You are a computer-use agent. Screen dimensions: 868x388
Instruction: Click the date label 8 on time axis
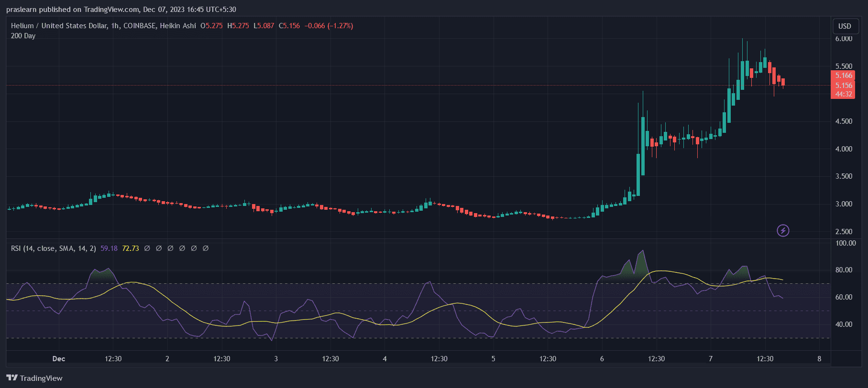point(819,359)
